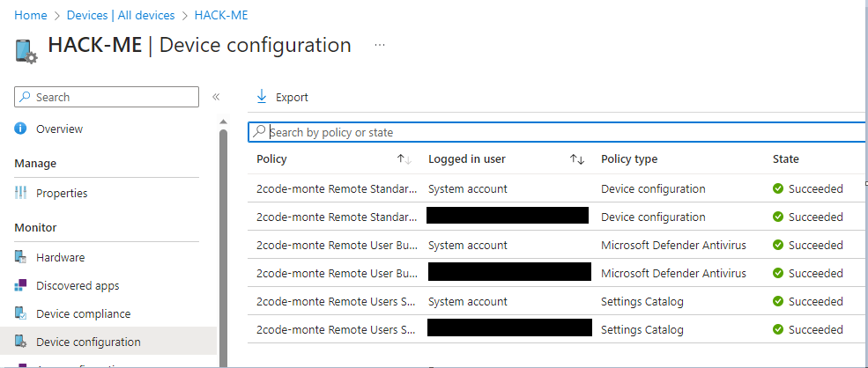Click the Hardware icon in sidebar
This screenshot has width=868, height=368.
(21, 257)
